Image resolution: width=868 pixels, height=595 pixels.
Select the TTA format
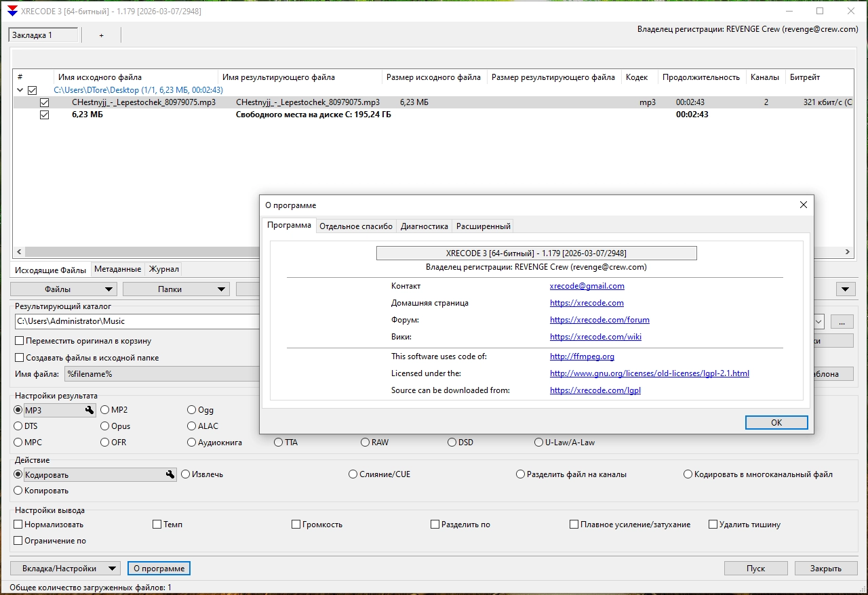279,443
